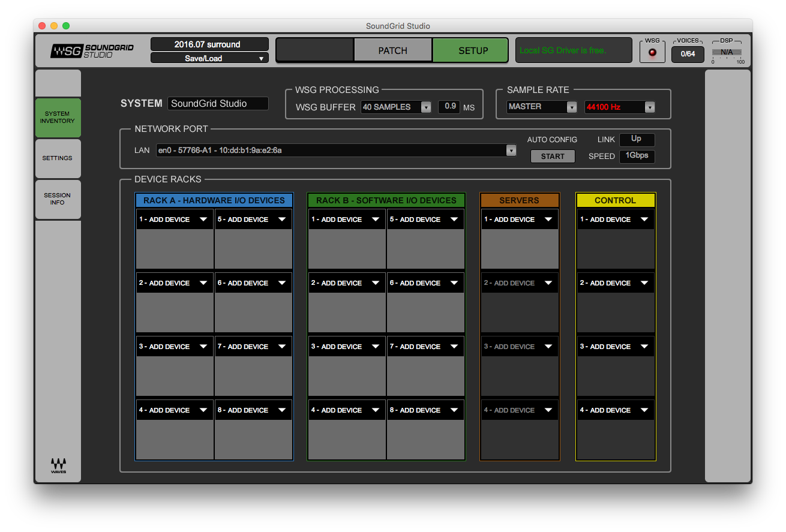Click the Speed value 1Gbps
The image size is (786, 532).
(x=637, y=156)
